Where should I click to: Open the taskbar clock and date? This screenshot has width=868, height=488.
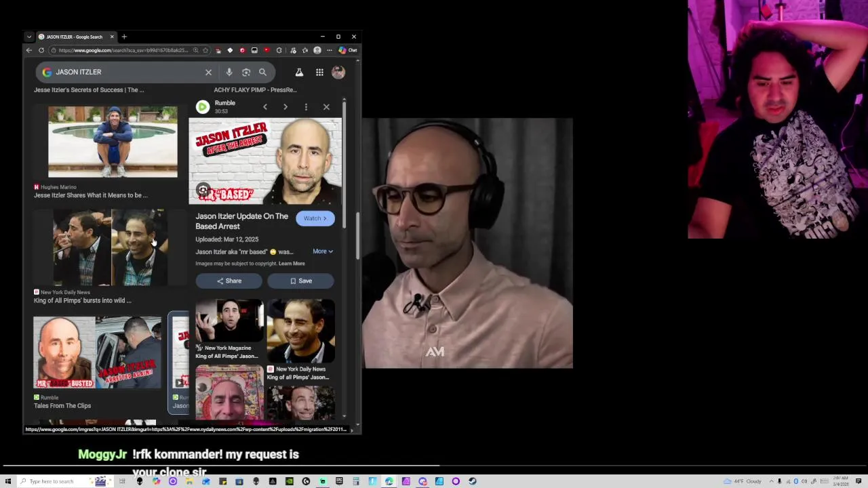click(x=841, y=481)
